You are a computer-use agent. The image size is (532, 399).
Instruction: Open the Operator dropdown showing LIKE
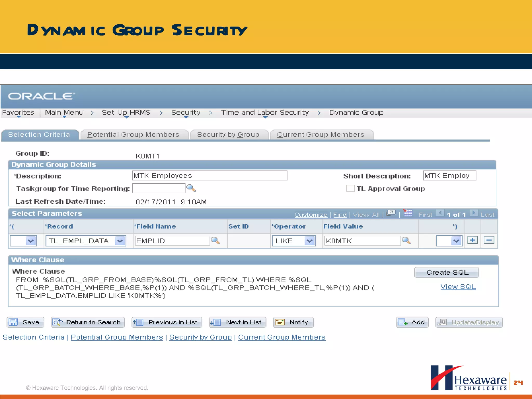(294, 241)
